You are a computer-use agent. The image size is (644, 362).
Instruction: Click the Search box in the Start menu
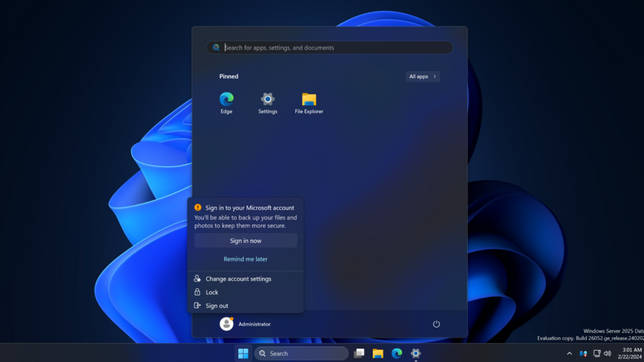329,47
